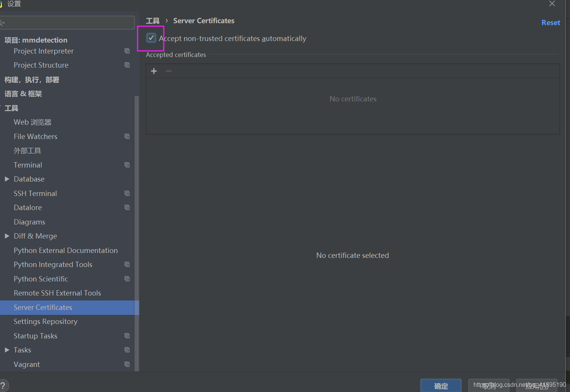Focus the settings search field
Image resolution: width=570 pixels, height=392 pixels.
click(x=67, y=23)
